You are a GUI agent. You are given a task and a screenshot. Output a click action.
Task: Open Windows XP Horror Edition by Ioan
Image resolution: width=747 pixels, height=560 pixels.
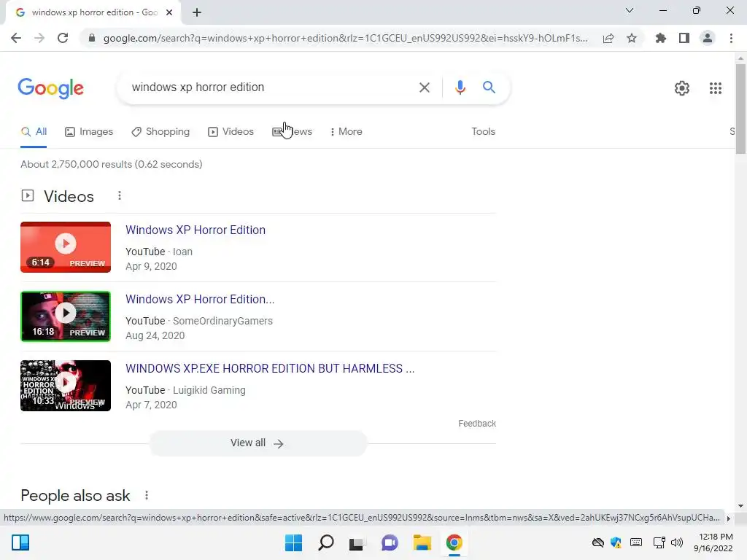click(196, 230)
